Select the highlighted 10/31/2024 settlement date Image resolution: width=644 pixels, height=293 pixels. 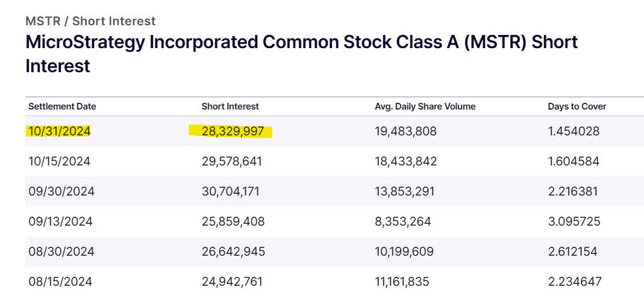[59, 131]
